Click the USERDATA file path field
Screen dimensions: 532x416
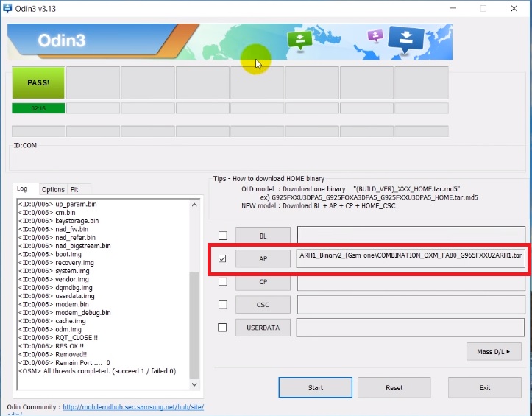[x=411, y=328]
